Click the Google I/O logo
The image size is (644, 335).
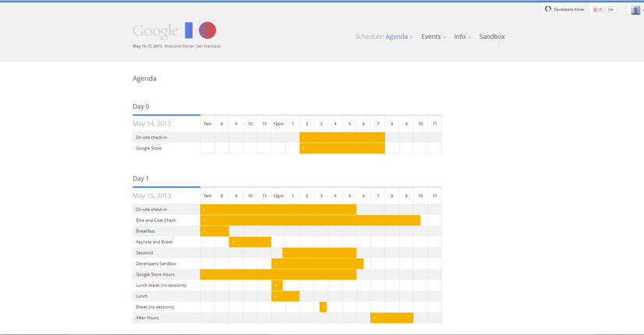pyautogui.click(x=175, y=30)
